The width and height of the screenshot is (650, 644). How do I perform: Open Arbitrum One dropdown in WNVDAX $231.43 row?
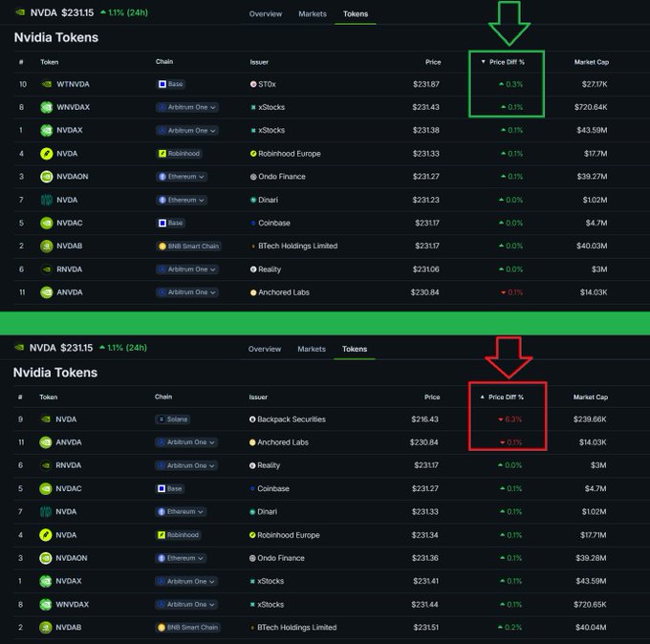point(187,107)
